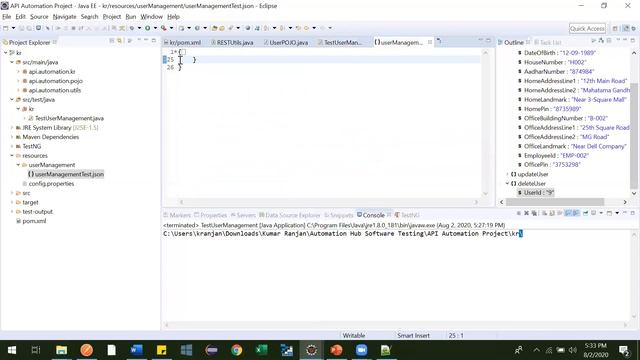Toggle Show Console on Standard Out Change
This screenshot has height=360, width=640.
[568, 213]
